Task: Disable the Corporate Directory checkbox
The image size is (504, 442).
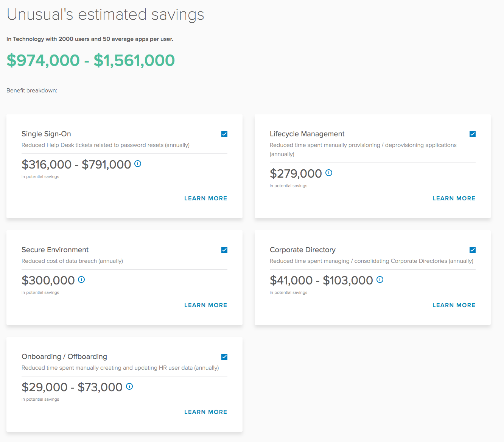Action: tap(473, 250)
